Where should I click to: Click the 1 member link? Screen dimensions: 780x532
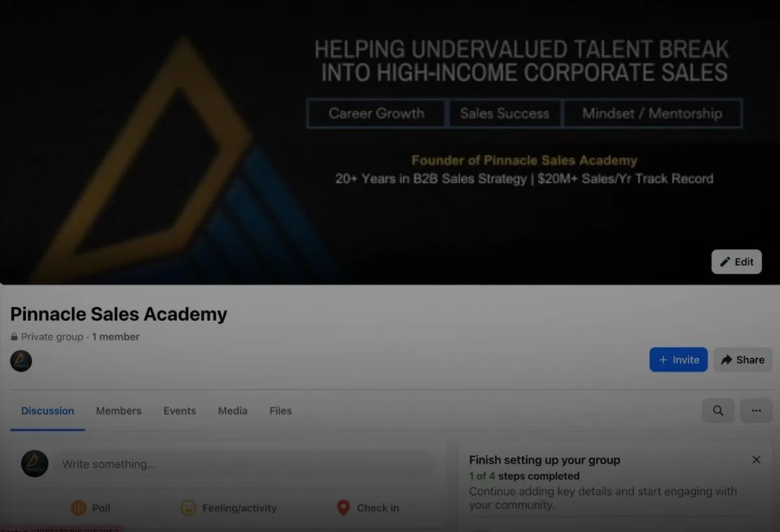(x=116, y=336)
